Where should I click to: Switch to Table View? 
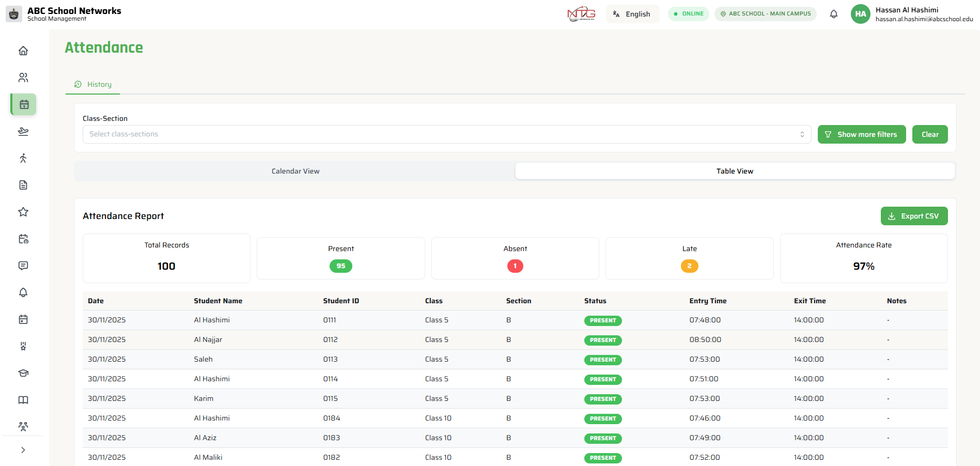click(x=734, y=171)
